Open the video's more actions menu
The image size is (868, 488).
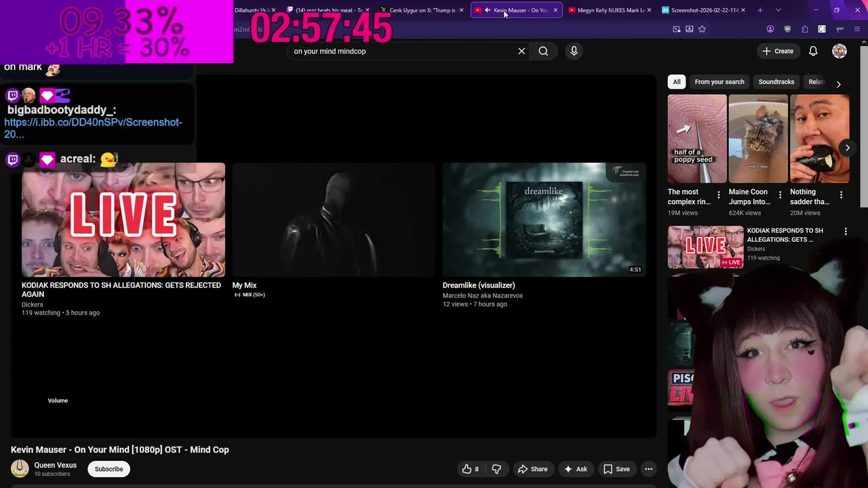[x=648, y=469]
